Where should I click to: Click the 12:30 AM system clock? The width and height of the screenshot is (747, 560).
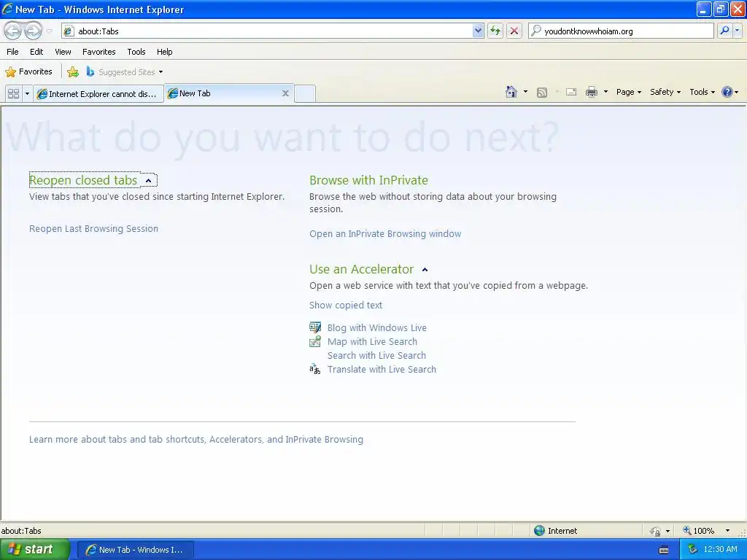[720, 550]
